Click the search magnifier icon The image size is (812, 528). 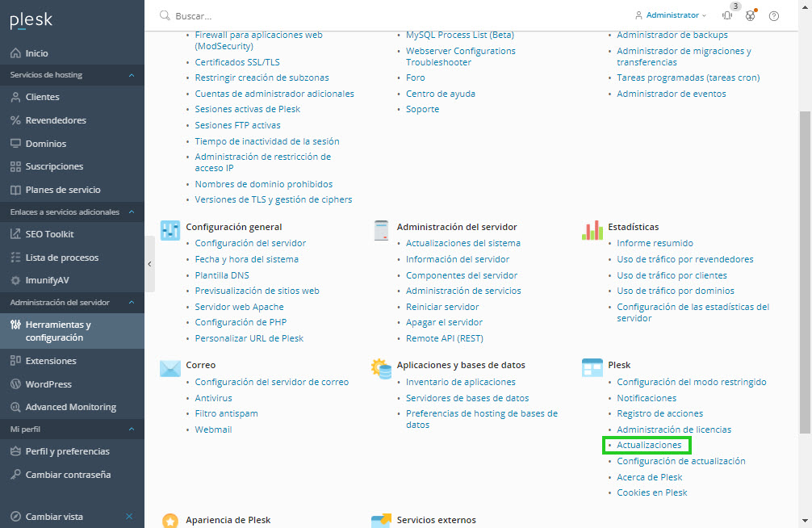[x=165, y=15]
